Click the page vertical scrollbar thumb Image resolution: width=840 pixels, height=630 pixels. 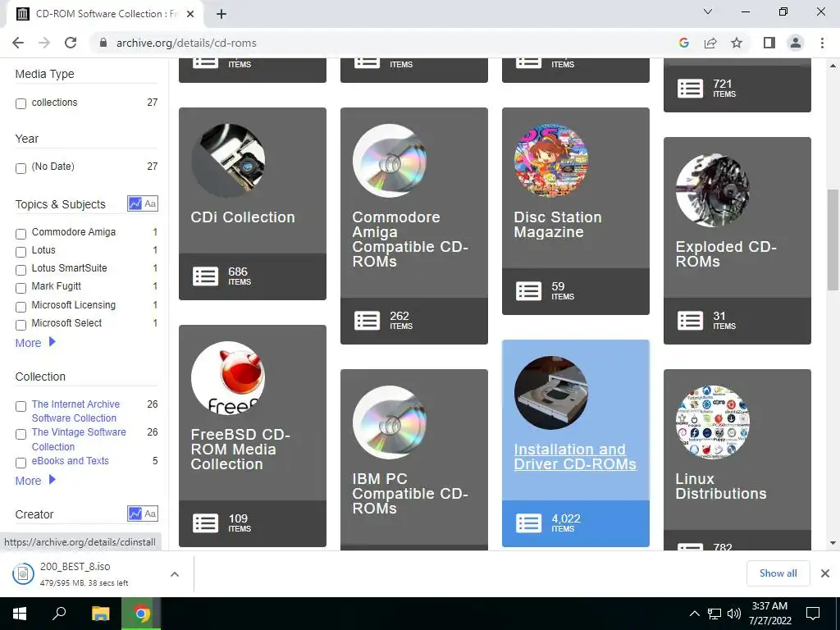[x=833, y=240]
